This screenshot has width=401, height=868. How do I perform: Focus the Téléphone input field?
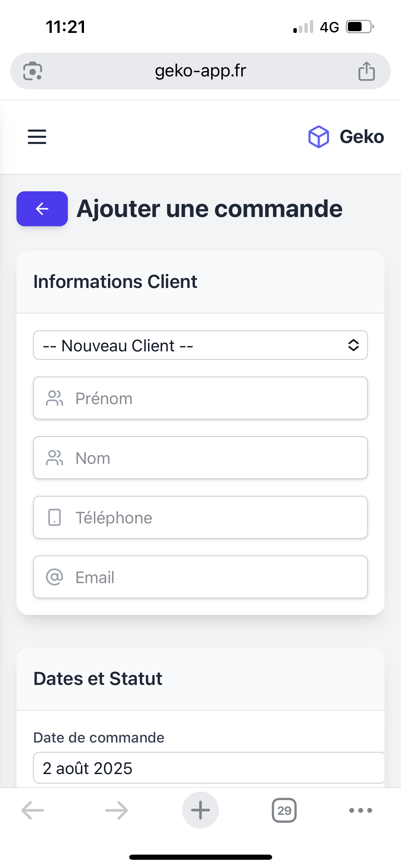tap(200, 517)
